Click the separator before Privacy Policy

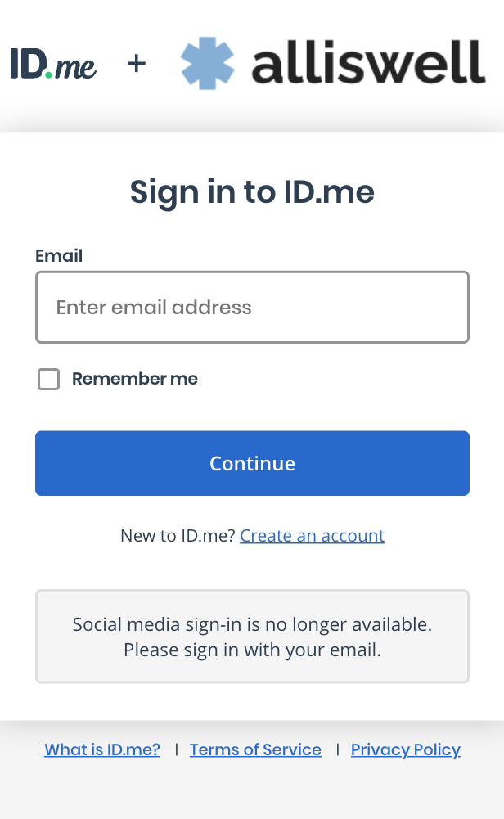coord(337,749)
